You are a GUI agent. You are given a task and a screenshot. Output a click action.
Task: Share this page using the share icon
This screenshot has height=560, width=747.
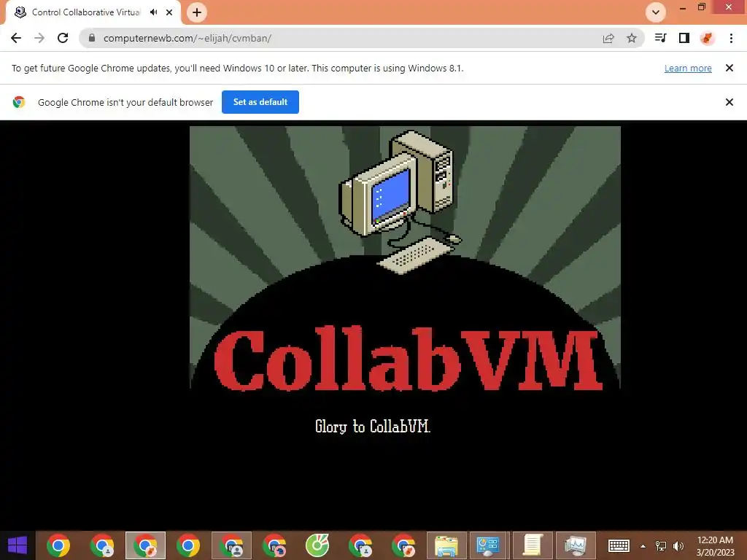(608, 38)
